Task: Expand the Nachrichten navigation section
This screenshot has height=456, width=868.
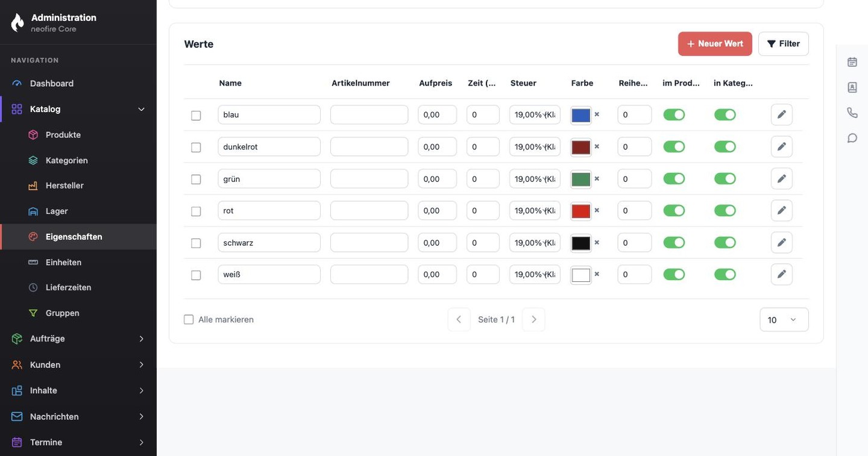Action: pos(78,416)
